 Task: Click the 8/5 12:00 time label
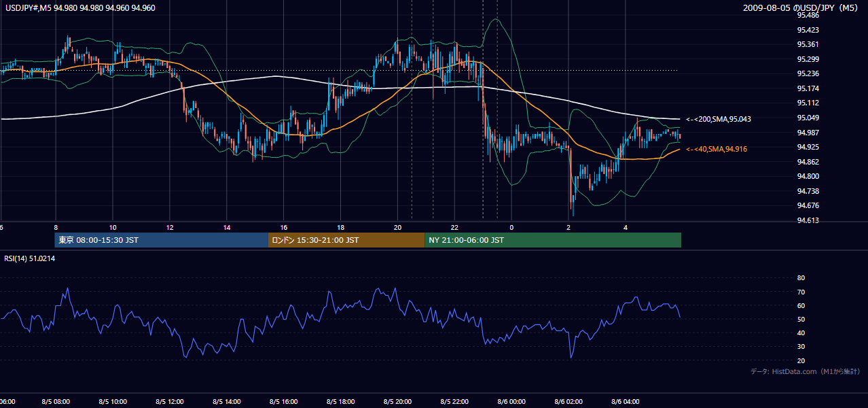170,402
